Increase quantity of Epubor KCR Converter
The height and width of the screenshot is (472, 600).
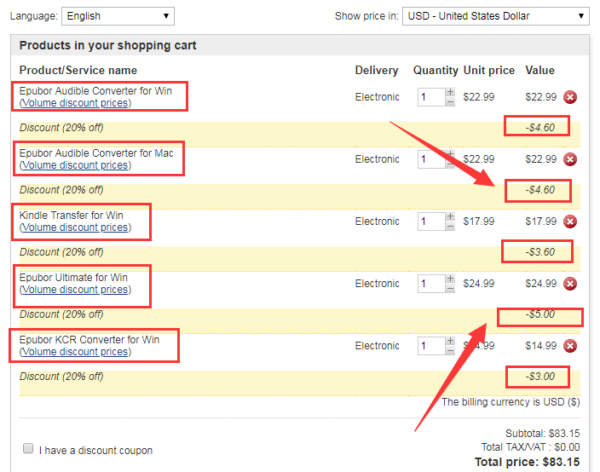(x=450, y=341)
